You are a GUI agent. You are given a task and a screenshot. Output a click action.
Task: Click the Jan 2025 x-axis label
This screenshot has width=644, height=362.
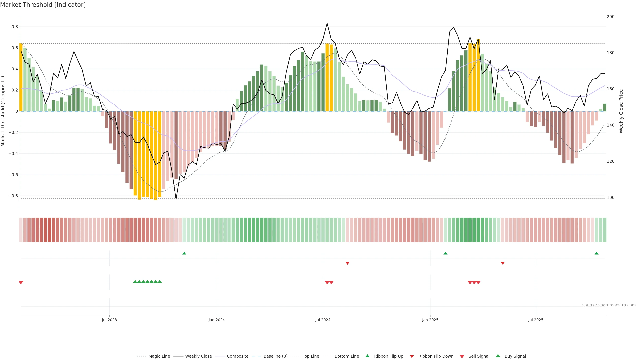[430, 320]
